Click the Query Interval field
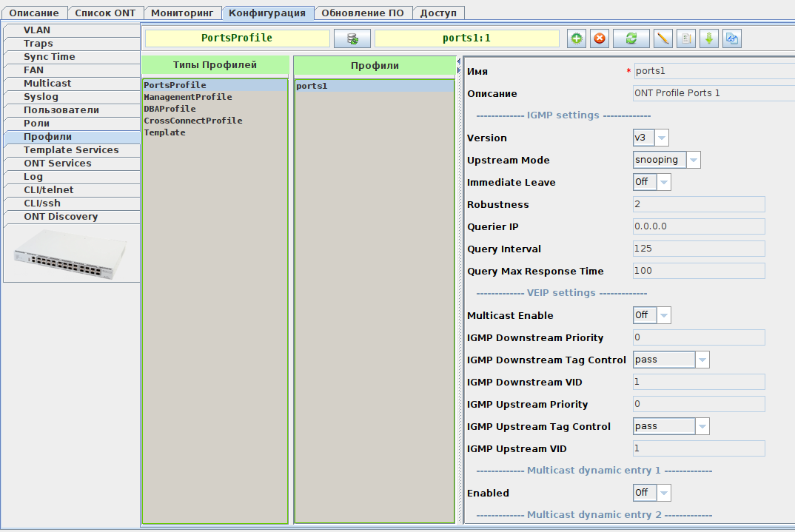Screen dimensions: 795x532 [700, 249]
